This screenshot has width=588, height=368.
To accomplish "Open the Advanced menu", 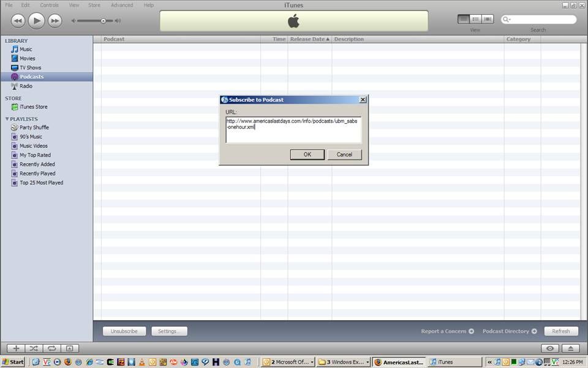I will tap(122, 6).
